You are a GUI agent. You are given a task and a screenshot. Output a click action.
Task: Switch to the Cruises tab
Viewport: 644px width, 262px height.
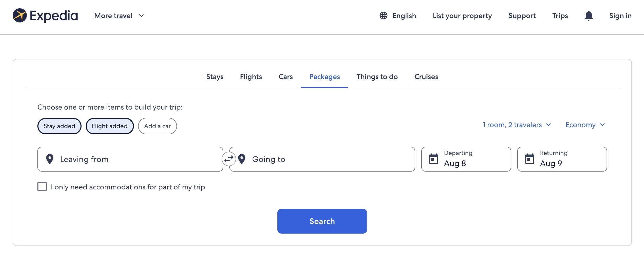point(426,77)
